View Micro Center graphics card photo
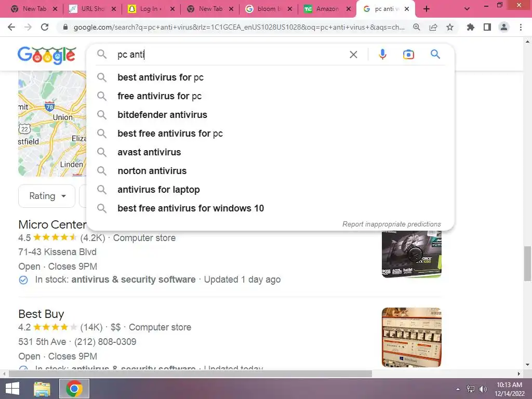This screenshot has height=399, width=532. [411, 254]
